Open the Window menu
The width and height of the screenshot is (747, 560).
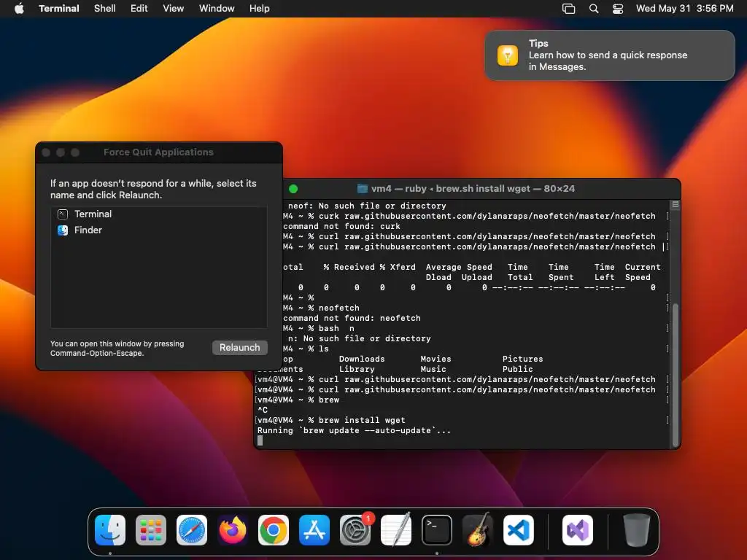216,8
